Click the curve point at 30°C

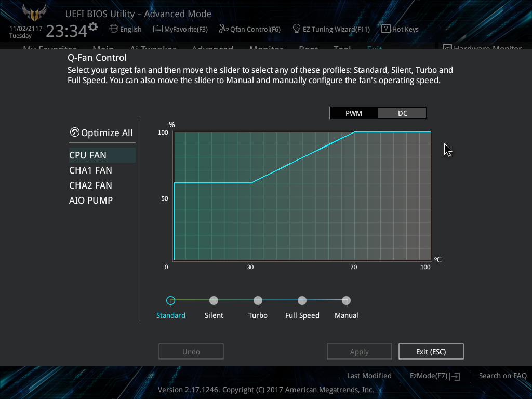tap(251, 183)
